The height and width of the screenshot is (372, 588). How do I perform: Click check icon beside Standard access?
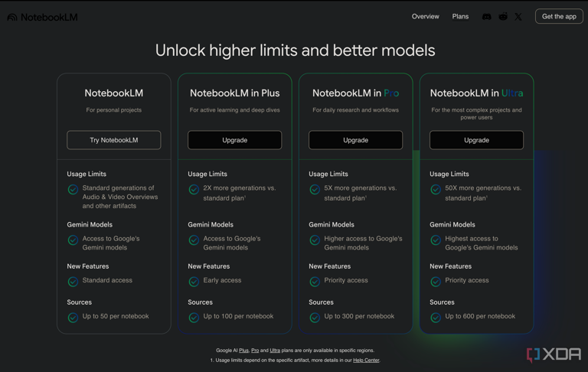[x=73, y=281]
